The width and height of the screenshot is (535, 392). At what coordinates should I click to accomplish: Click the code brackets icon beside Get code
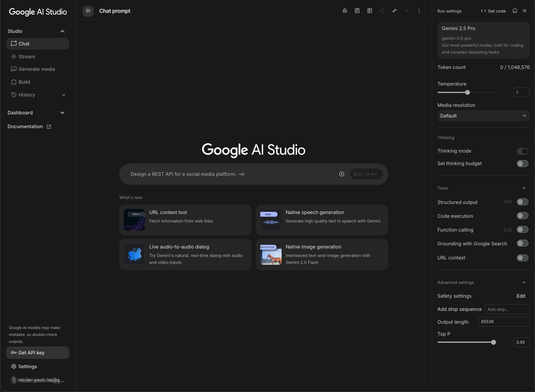pos(483,11)
